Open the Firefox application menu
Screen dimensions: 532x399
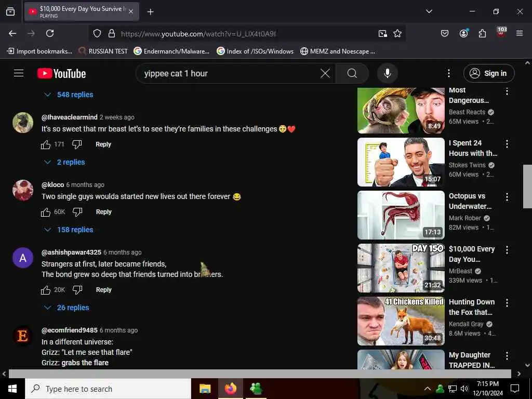pyautogui.click(x=520, y=33)
